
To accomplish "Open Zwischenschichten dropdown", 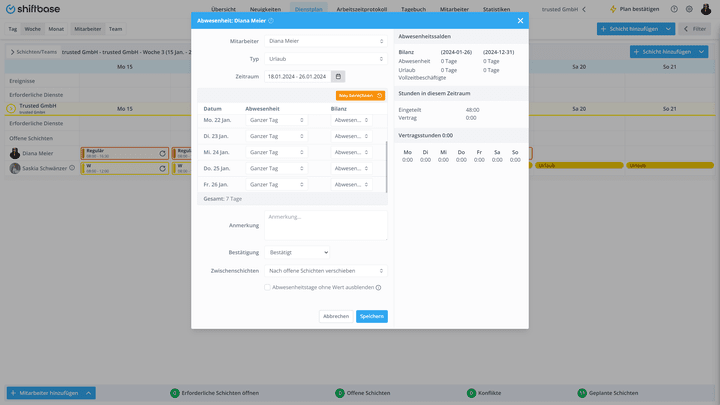I will [326, 271].
